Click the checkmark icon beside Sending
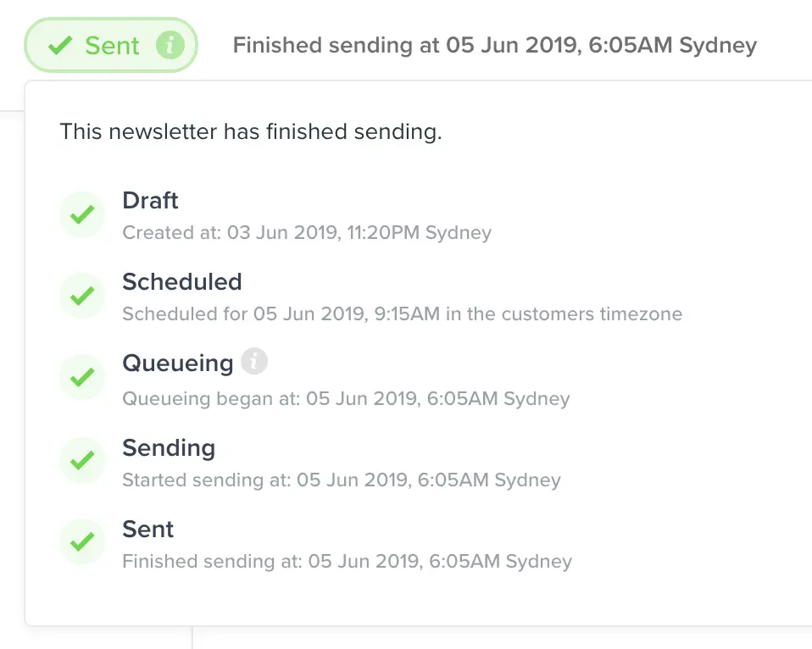 click(81, 460)
